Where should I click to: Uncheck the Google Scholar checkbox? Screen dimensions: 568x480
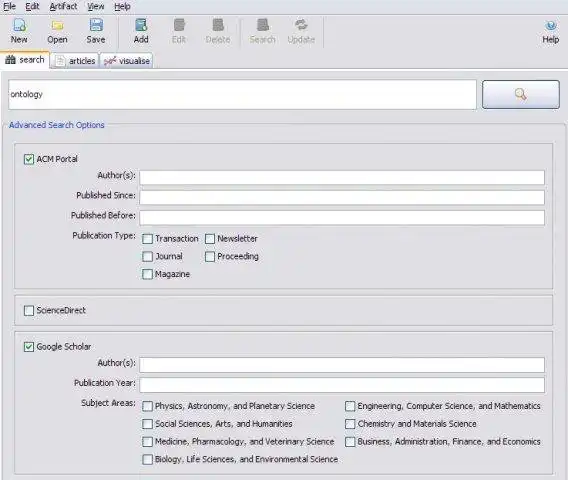point(29,347)
